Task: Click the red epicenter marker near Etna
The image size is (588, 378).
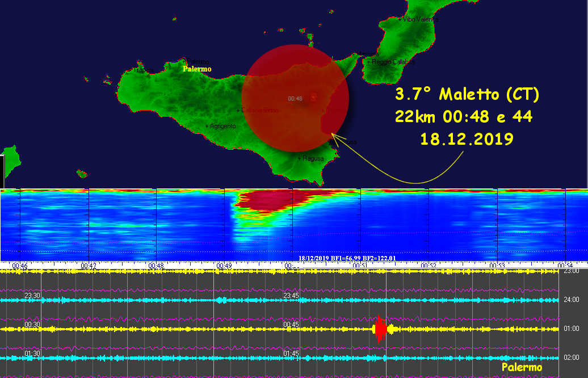Action: (313, 96)
